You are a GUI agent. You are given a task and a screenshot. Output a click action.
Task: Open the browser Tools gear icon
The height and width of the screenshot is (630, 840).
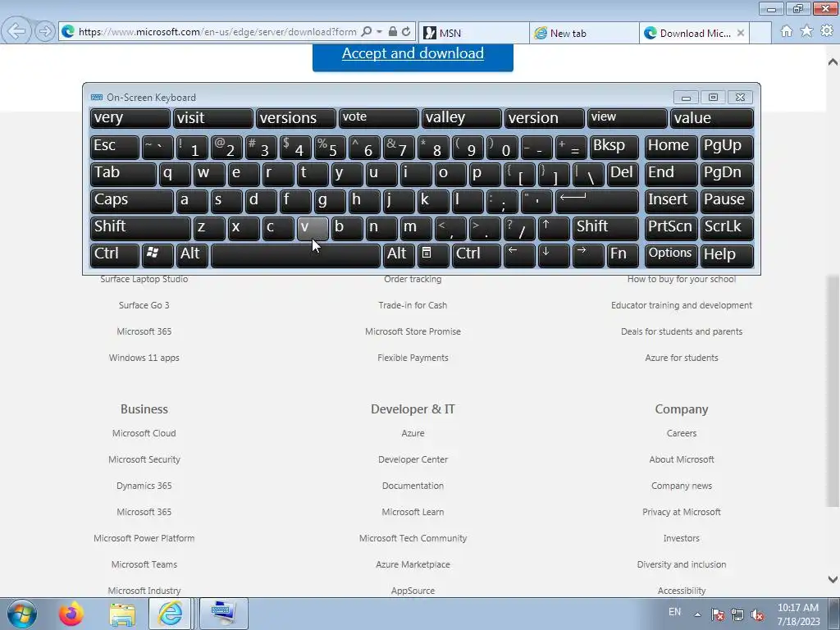(827, 31)
